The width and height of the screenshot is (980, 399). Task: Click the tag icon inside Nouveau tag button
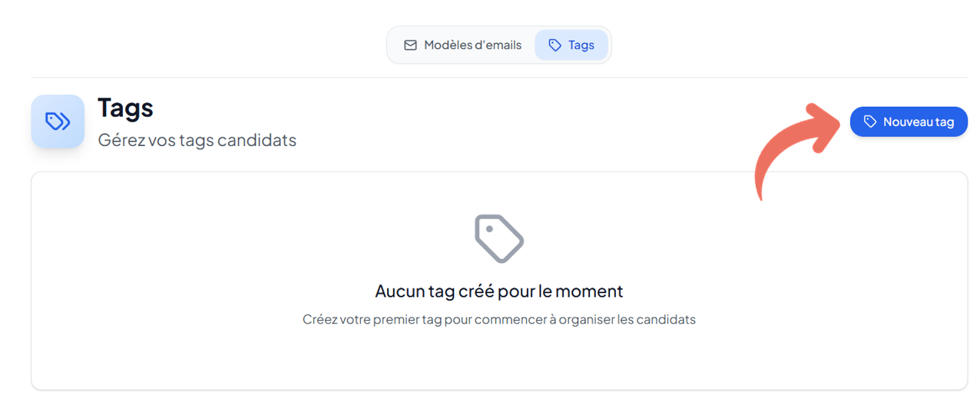pyautogui.click(x=869, y=121)
